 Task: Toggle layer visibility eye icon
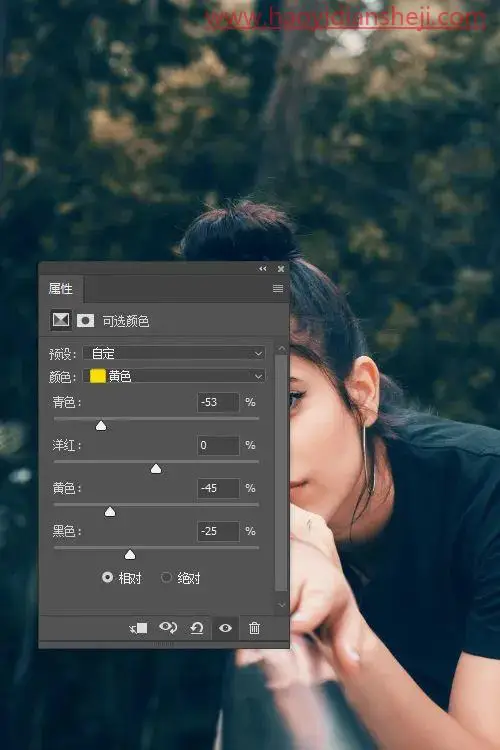click(225, 628)
